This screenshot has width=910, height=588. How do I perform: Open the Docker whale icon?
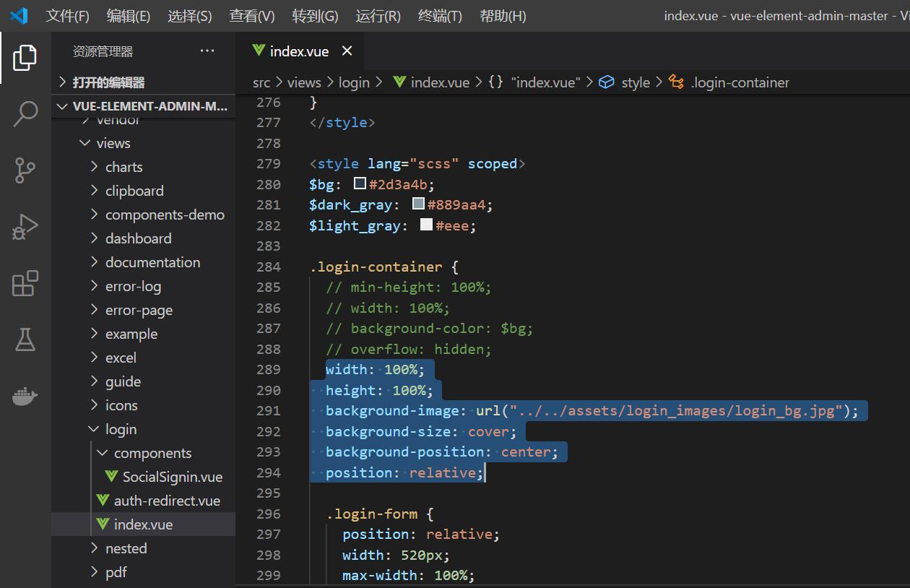pos(25,395)
